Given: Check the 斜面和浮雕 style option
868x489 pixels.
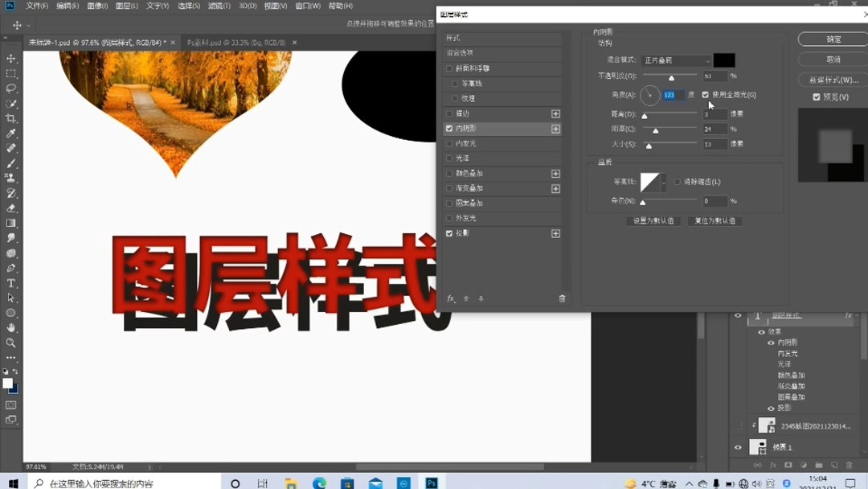Looking at the screenshot, I should 449,68.
